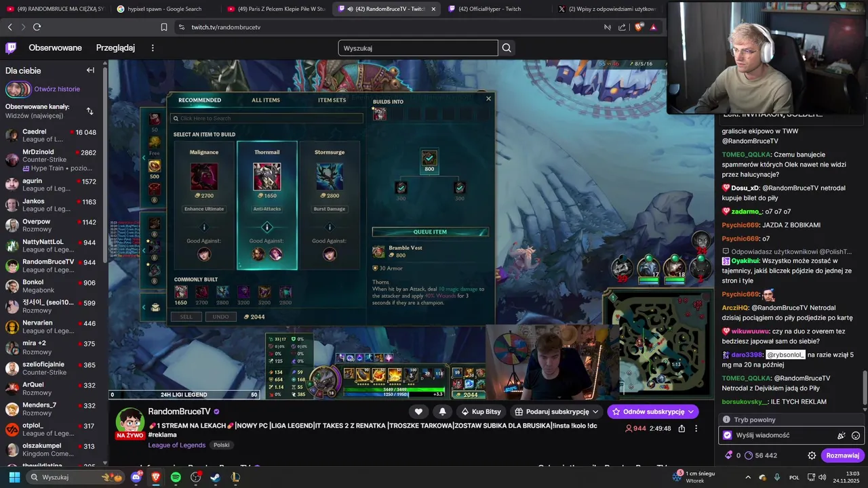
Task: Expand the Podaruj subskrypcję dropdown
Action: point(595,411)
